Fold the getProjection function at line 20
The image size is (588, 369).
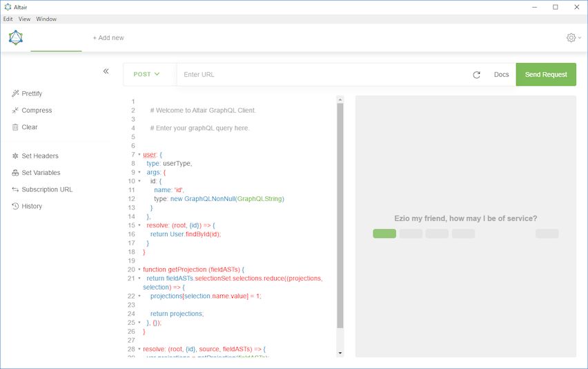tap(139, 269)
